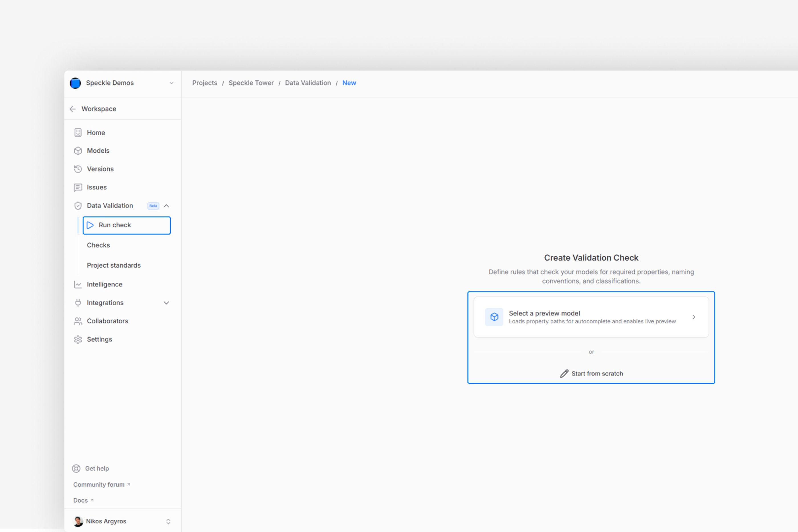This screenshot has height=532, width=798.
Task: Expand the Integrations section chevron
Action: coord(166,303)
